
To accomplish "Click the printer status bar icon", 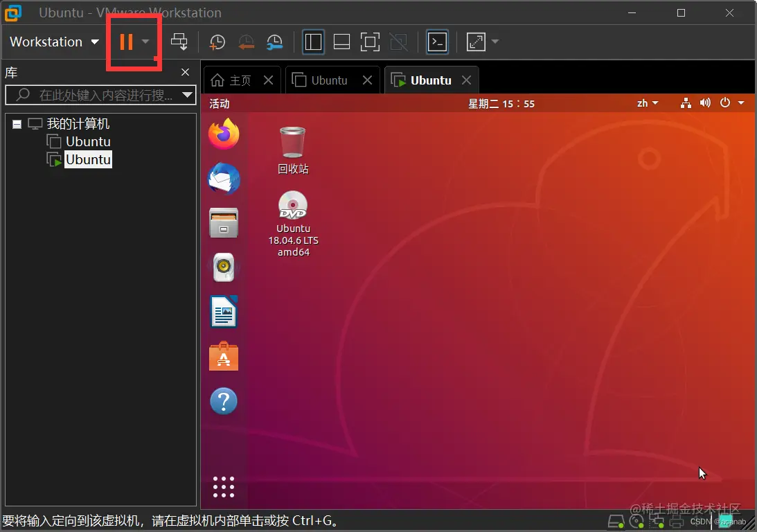I will (x=677, y=522).
